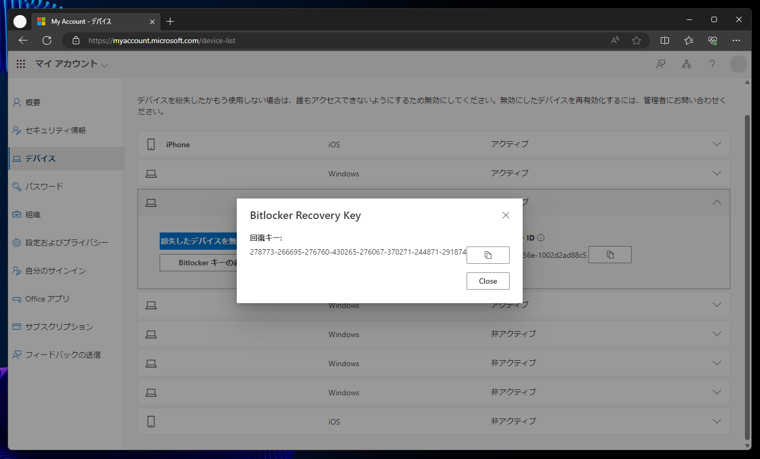Minimize the browser window

click(689, 19)
